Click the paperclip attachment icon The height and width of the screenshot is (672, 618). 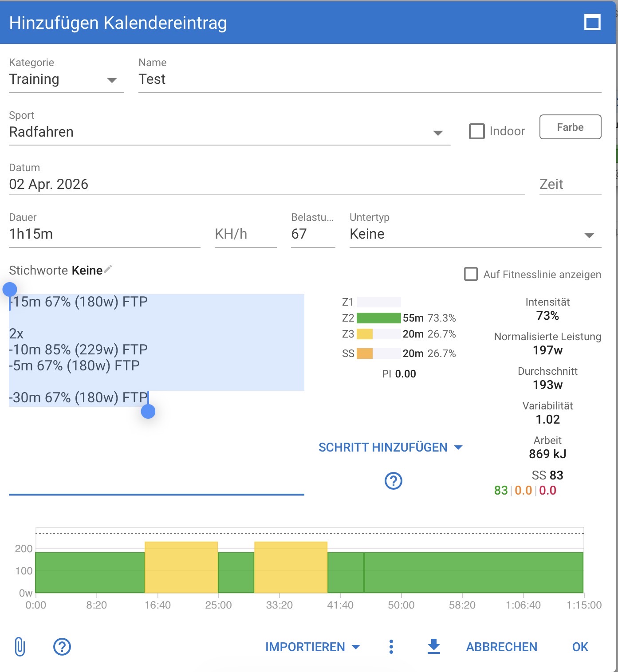(20, 646)
